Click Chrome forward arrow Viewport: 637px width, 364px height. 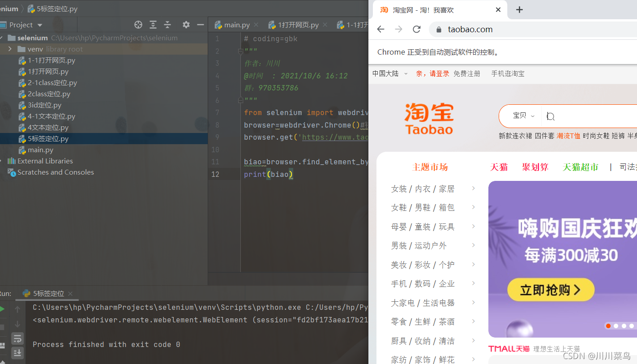click(x=398, y=29)
